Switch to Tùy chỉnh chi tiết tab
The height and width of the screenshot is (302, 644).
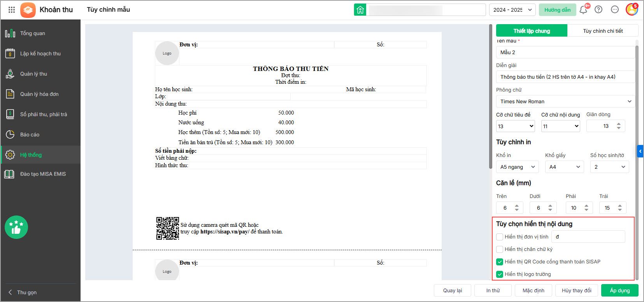pyautogui.click(x=603, y=31)
